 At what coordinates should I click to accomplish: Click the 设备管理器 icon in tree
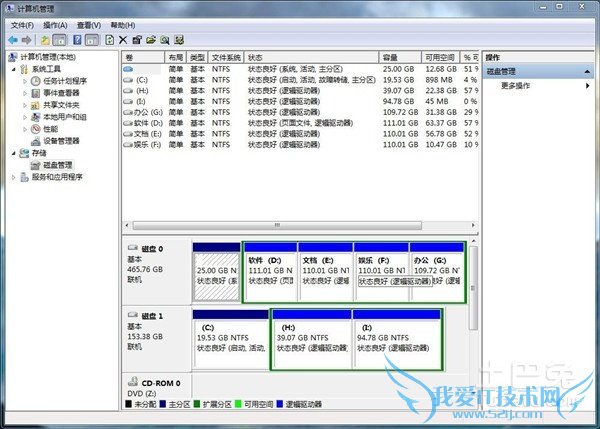coord(36,141)
